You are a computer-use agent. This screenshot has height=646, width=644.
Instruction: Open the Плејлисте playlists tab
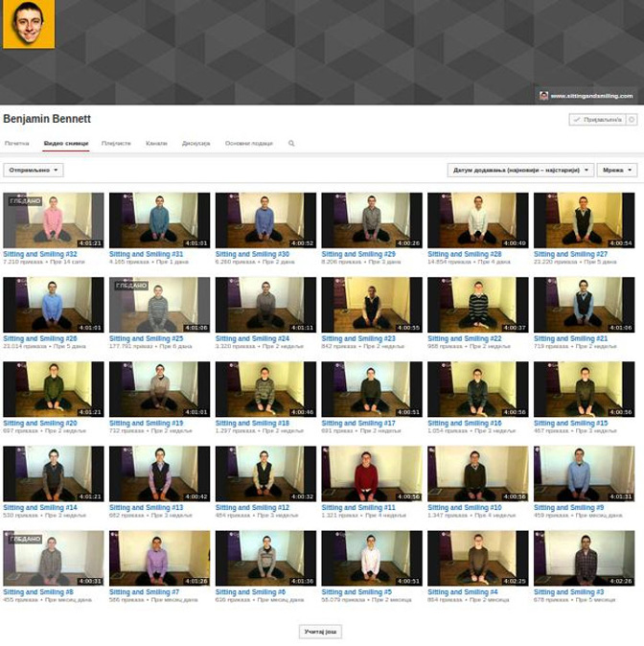coord(116,144)
